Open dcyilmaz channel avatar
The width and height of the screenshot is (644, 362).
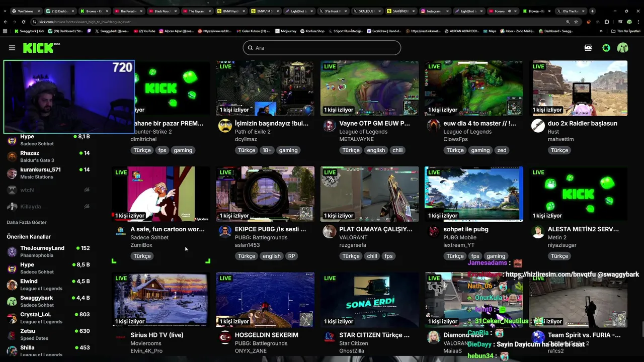pos(225,126)
